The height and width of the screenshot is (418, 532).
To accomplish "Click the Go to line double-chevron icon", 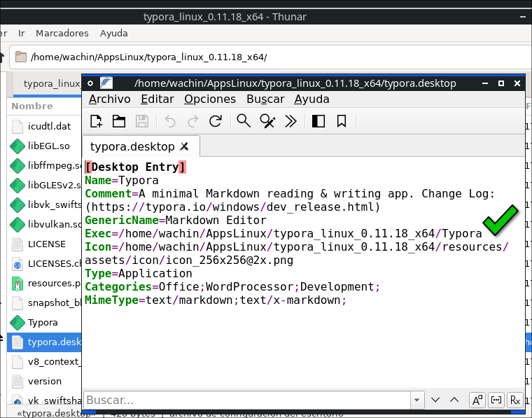I will (x=290, y=121).
